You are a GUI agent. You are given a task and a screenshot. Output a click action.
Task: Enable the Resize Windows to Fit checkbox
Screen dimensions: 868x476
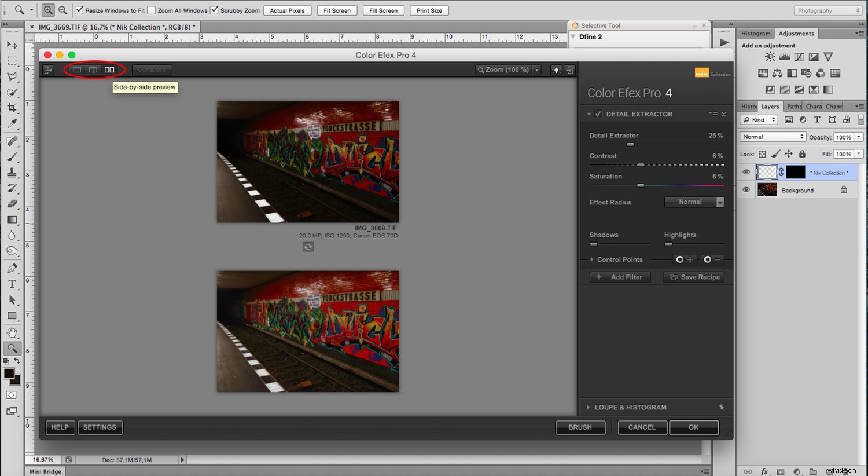[80, 10]
